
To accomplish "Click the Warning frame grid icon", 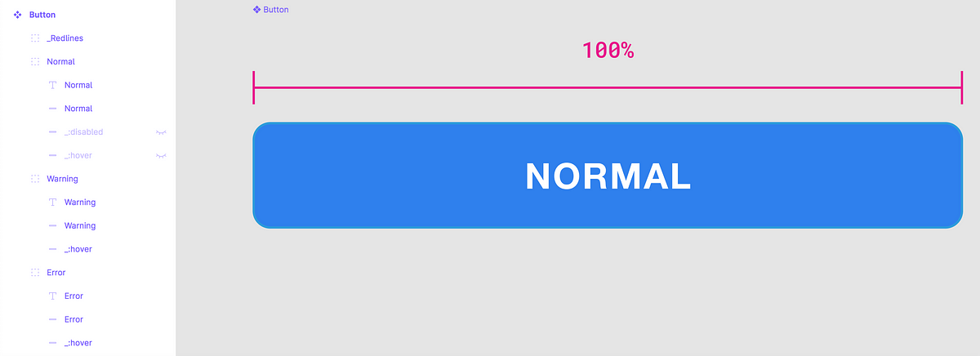I will coord(35,179).
